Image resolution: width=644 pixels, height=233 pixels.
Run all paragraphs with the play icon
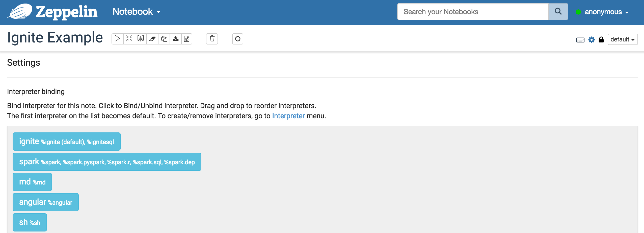[117, 39]
